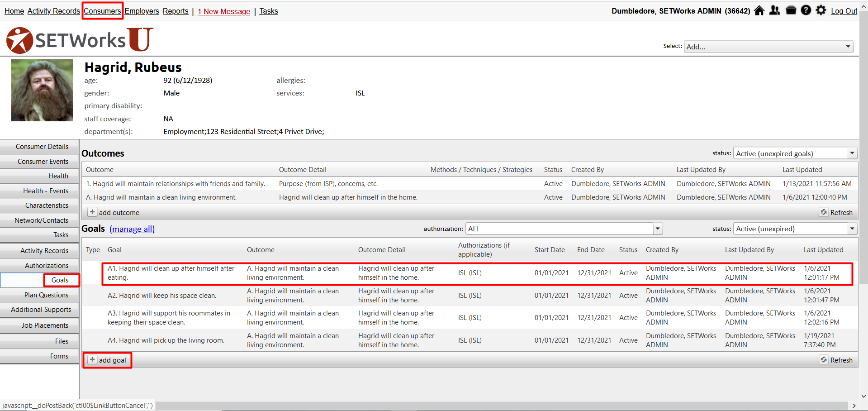Open the Characteristics sidebar tab
This screenshot has width=868, height=411.
coord(39,205)
